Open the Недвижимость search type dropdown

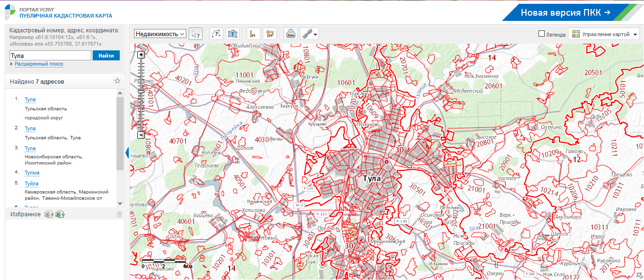pos(160,34)
